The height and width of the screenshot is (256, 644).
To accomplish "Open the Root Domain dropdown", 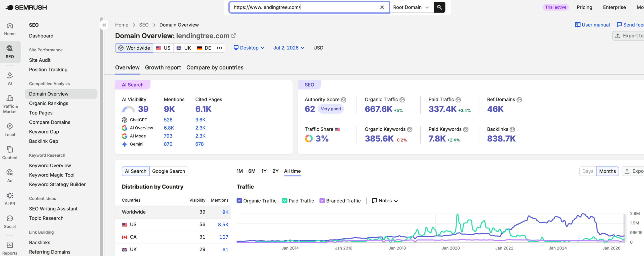I will [411, 7].
